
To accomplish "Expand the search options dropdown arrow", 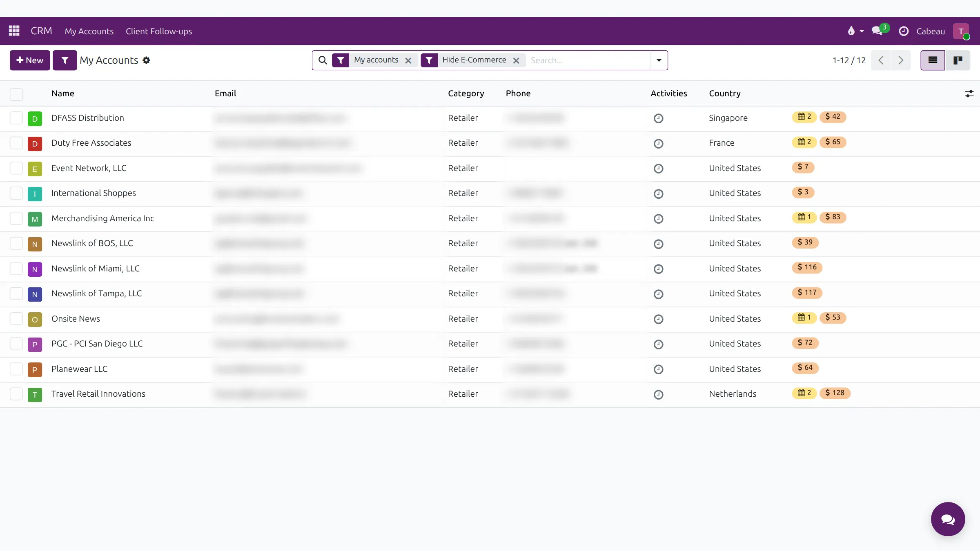I will 659,60.
